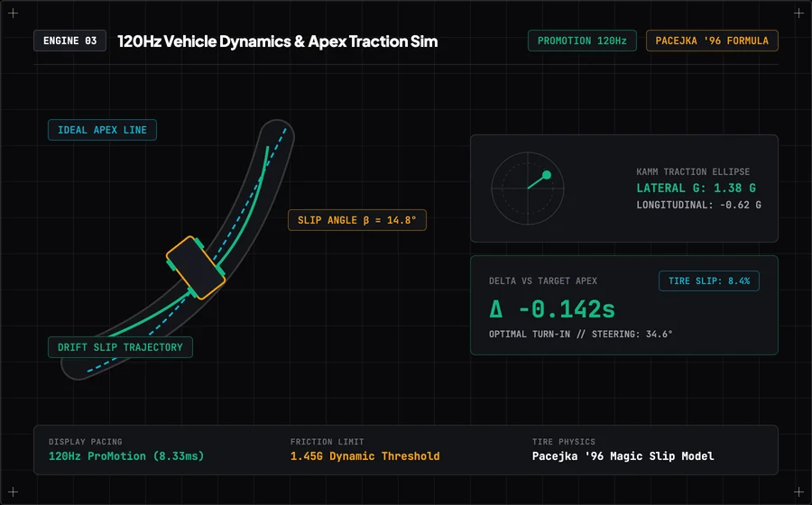
Task: Click the DELTA VS TARGET APEX heading
Action: [x=543, y=281]
